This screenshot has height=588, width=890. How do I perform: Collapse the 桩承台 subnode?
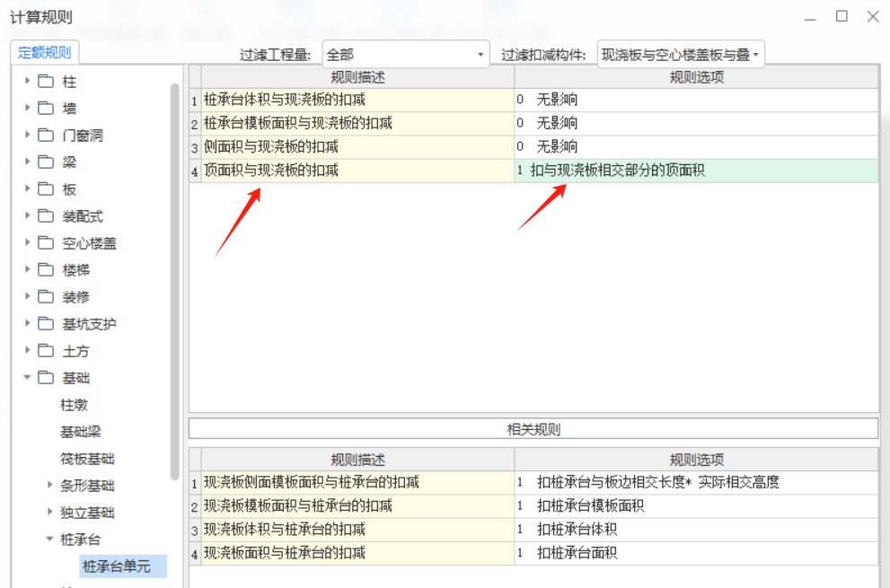[x=49, y=540]
